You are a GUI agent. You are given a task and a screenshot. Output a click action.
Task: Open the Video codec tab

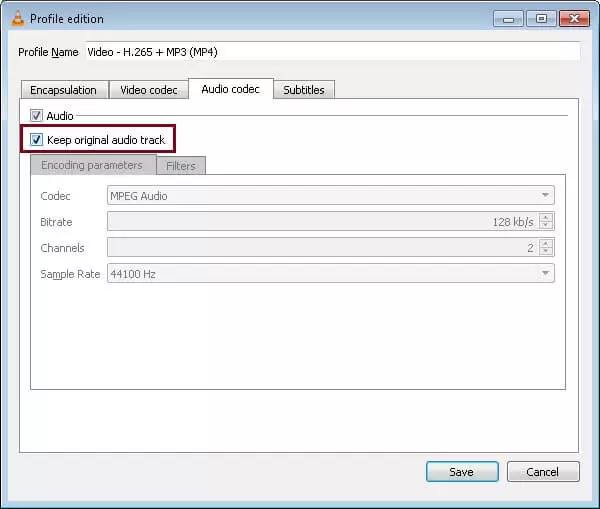point(149,90)
